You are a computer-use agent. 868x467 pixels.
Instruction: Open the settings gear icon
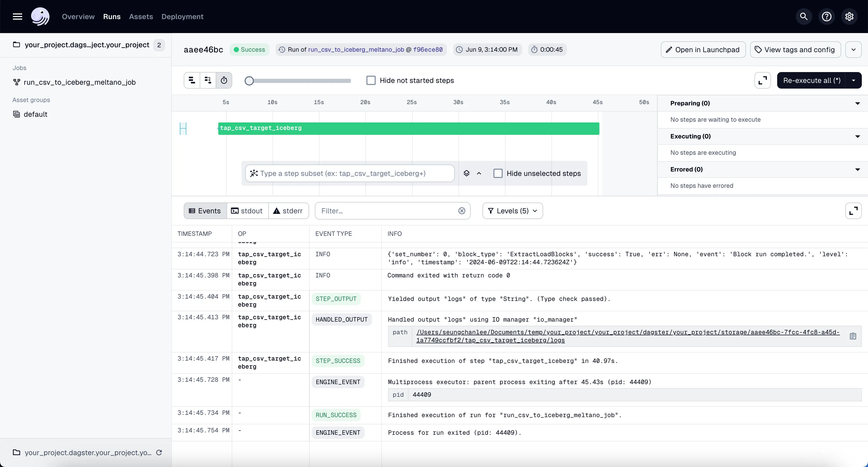click(849, 17)
